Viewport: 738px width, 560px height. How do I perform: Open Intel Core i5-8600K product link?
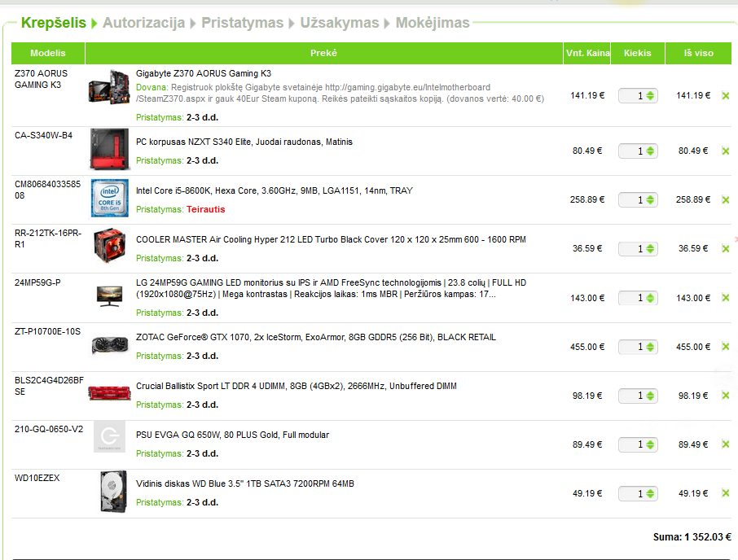[x=274, y=191]
